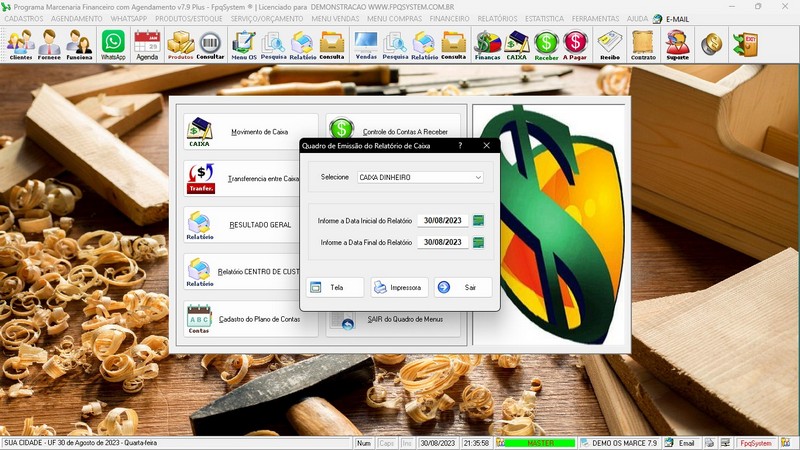Viewport: 800px width, 450px height.
Task: Click the Impressora print button
Action: pos(399,288)
